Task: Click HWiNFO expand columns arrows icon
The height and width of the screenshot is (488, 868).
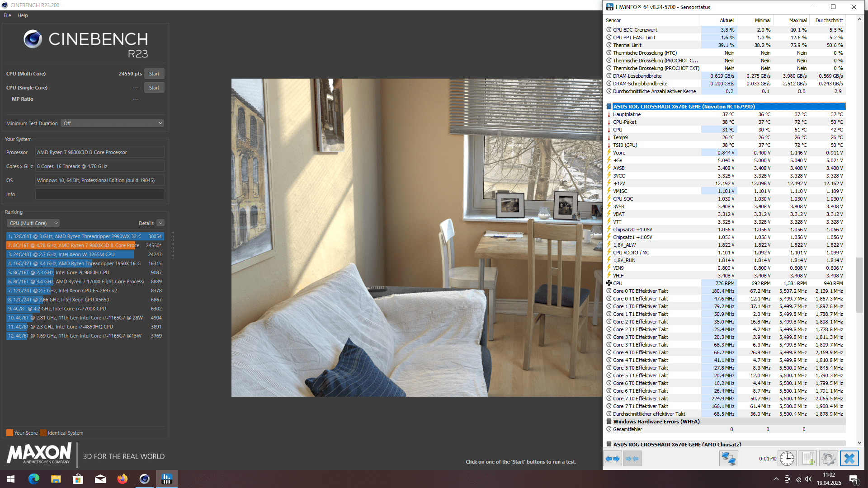Action: [613, 459]
